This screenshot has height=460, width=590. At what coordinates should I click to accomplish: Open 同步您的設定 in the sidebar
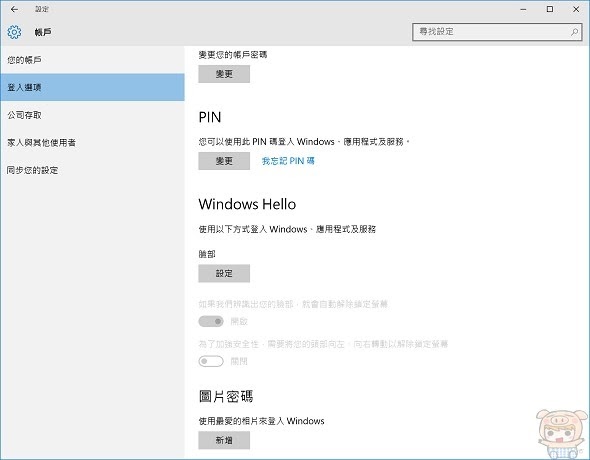pyautogui.click(x=92, y=170)
